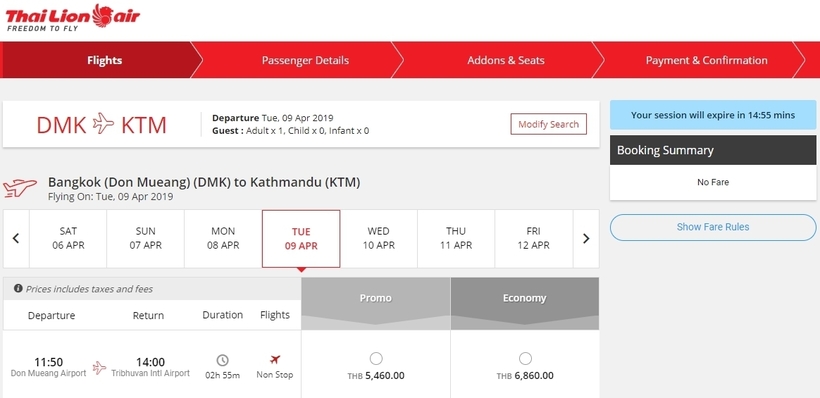Click the airplane icon between DMK and KTM

pos(103,124)
